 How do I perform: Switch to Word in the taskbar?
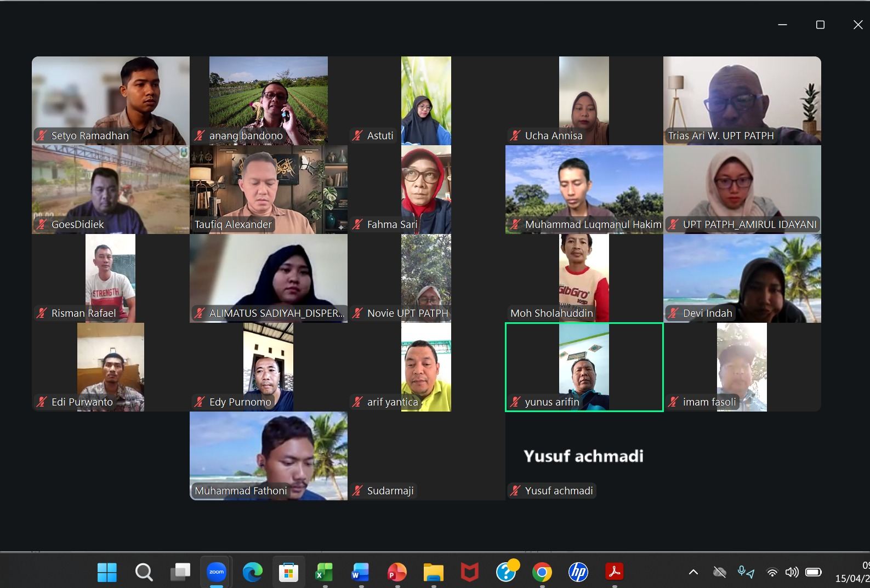360,572
